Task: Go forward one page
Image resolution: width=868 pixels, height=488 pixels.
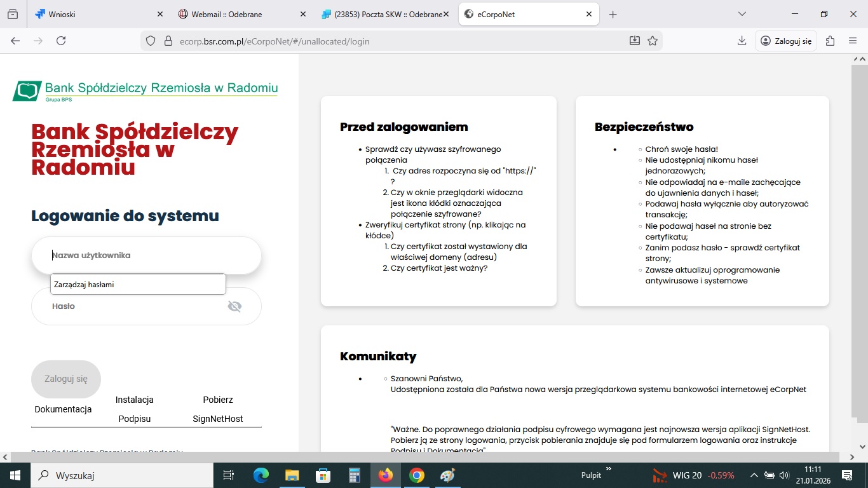Action: point(38,41)
